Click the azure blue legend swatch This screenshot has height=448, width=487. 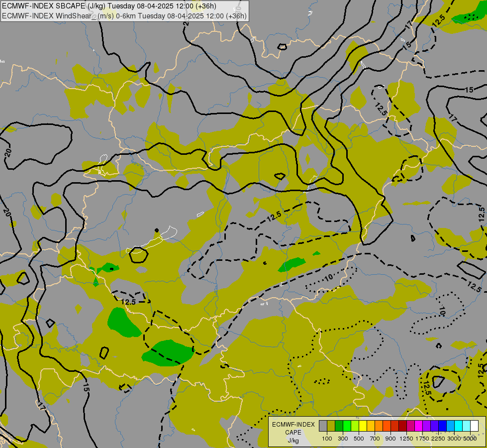451,426
